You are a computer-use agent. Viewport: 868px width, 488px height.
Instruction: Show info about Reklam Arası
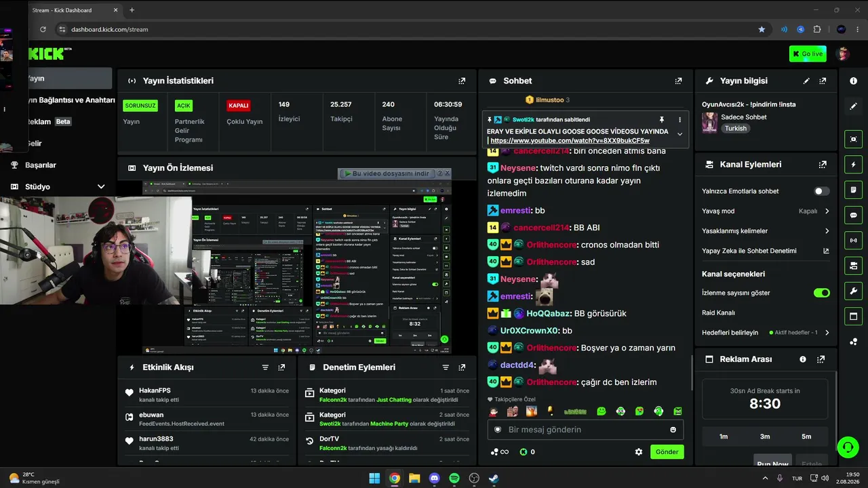(803, 359)
